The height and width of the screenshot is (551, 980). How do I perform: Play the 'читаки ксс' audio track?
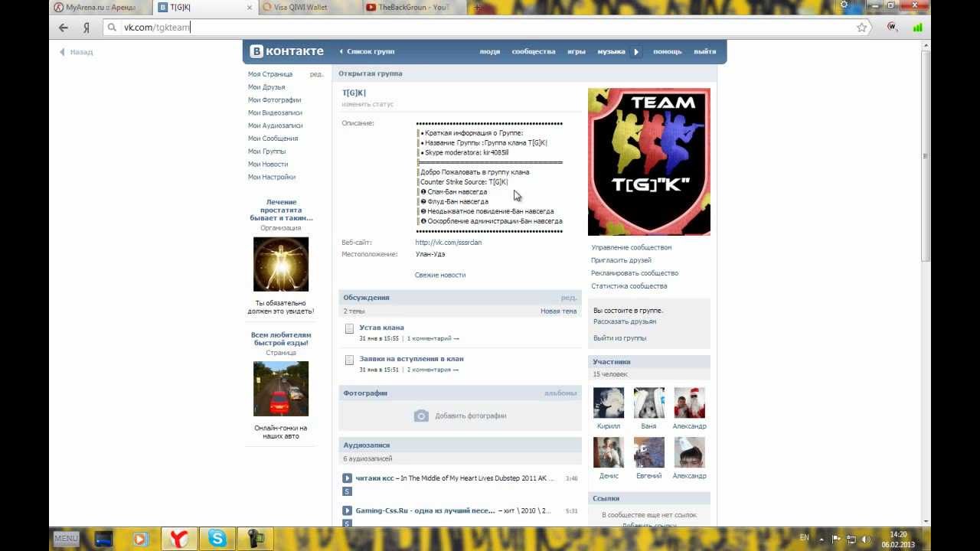click(347, 478)
